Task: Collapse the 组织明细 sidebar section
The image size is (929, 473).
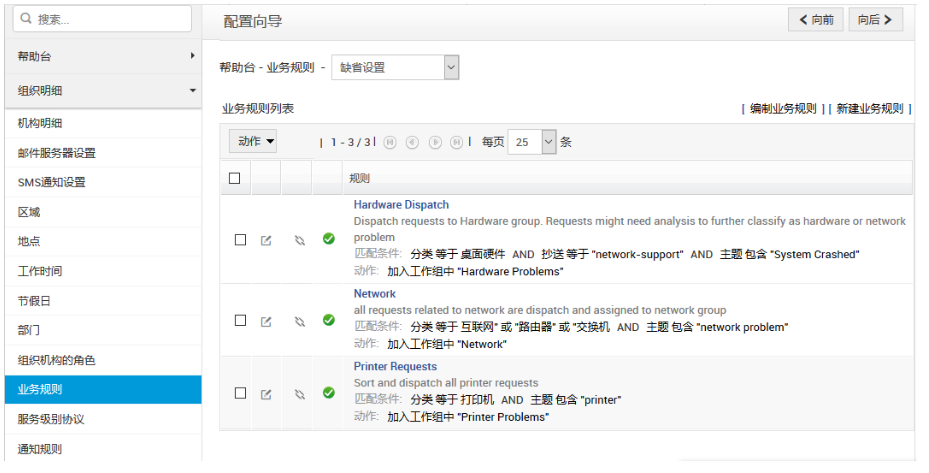Action: (103, 91)
